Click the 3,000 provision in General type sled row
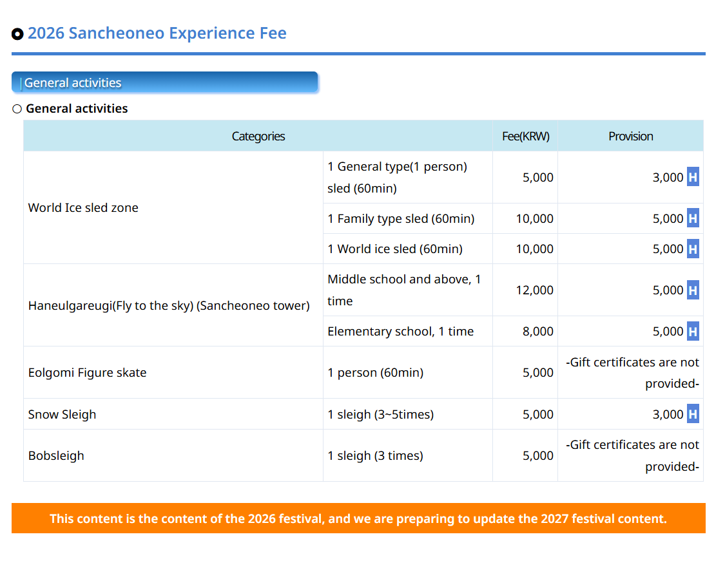 click(x=668, y=177)
